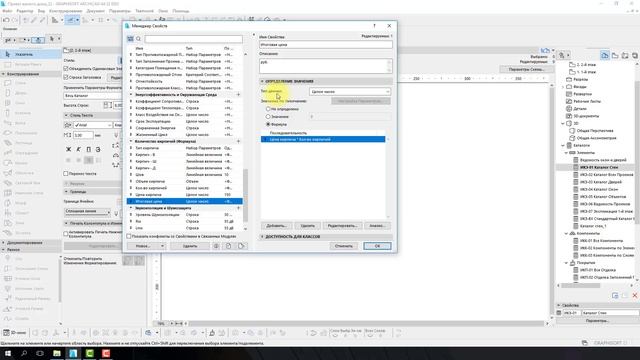Collapse the 'Количество кирпичей (Формула)' group
This screenshot has height=360, width=640.
tap(131, 141)
